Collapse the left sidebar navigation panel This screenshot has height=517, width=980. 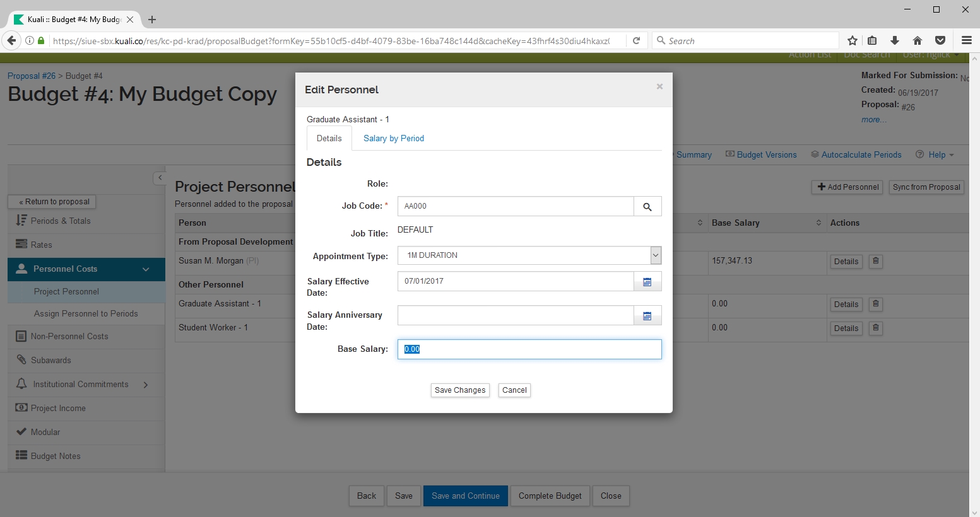click(160, 178)
